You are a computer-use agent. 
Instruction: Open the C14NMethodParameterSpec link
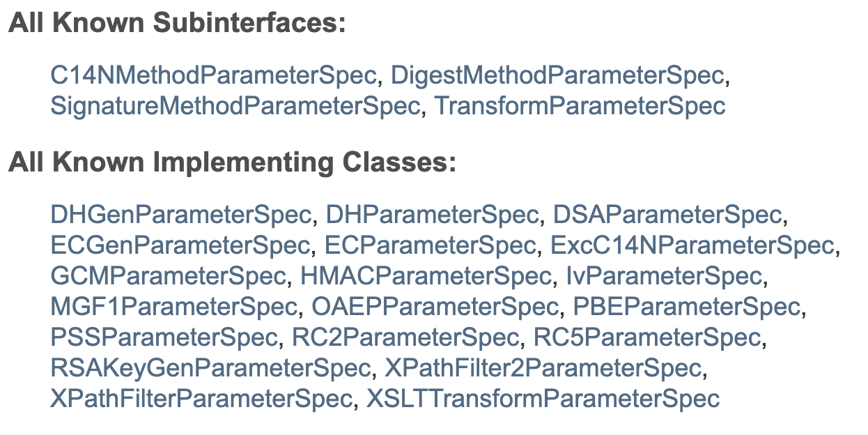(x=213, y=75)
